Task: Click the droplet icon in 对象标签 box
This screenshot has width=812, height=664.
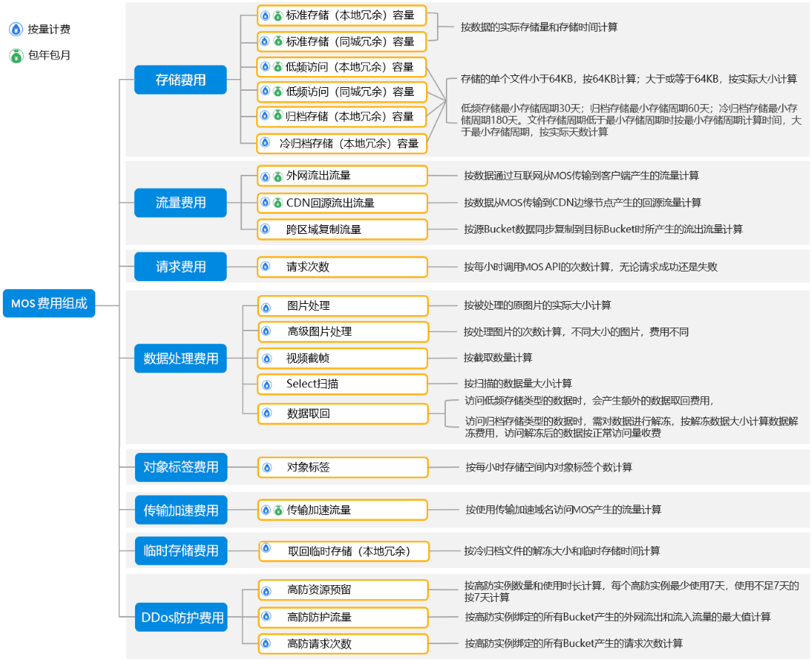Action: coord(267,468)
